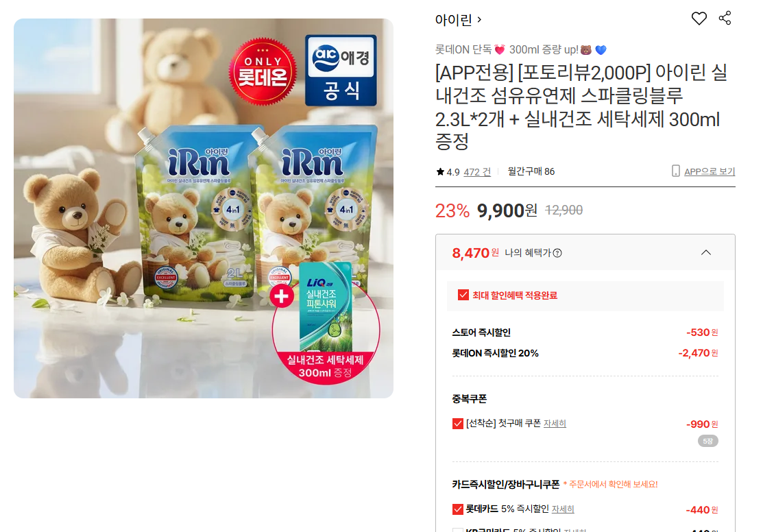Uncheck 최대 할인혜택 적용완료 checkbox
The width and height of the screenshot is (763, 532).
(x=463, y=295)
